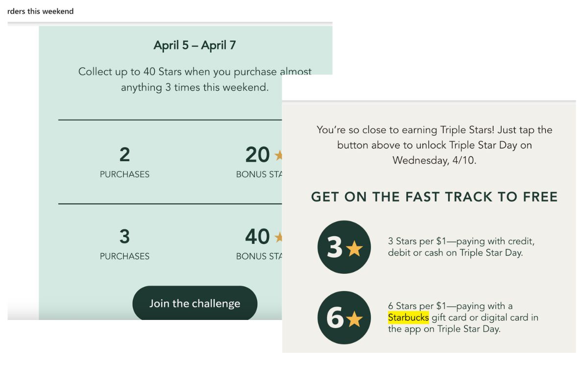Click the Join the challenge button
The image size is (588, 392).
point(195,303)
